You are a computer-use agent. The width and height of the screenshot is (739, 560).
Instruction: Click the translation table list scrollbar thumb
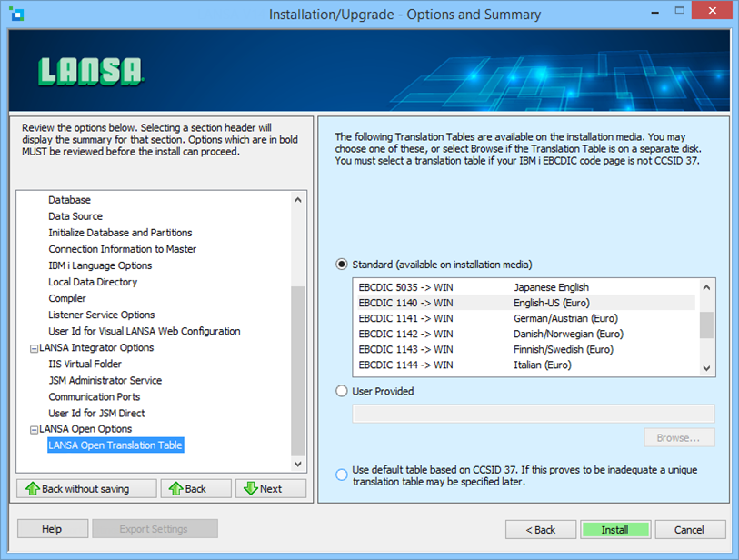pos(706,325)
